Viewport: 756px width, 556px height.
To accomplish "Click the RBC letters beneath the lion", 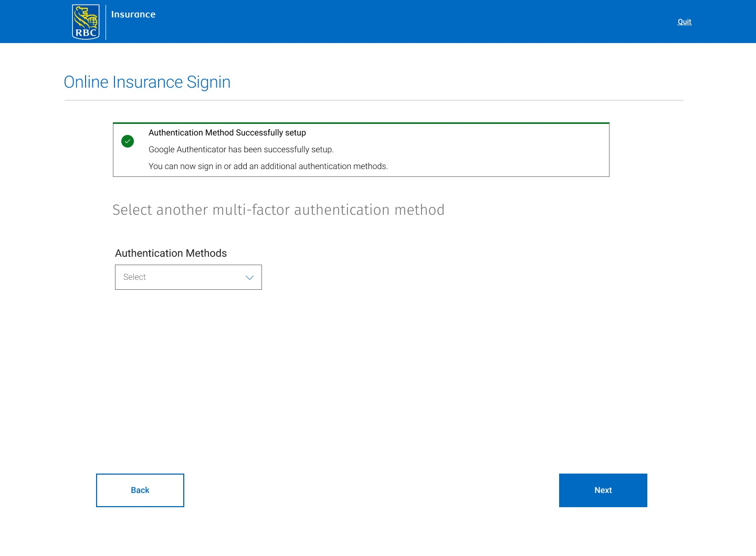I will (x=86, y=33).
